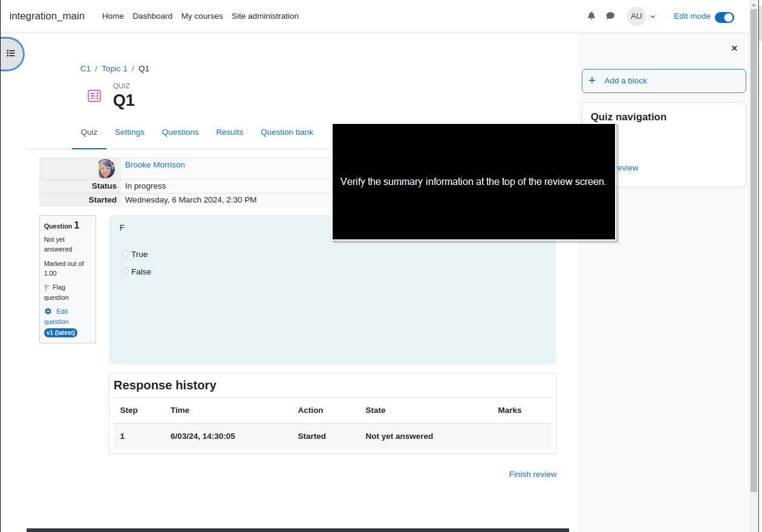762x532 pixels.
Task: Toggle the Edit mode switch
Action: click(724, 17)
